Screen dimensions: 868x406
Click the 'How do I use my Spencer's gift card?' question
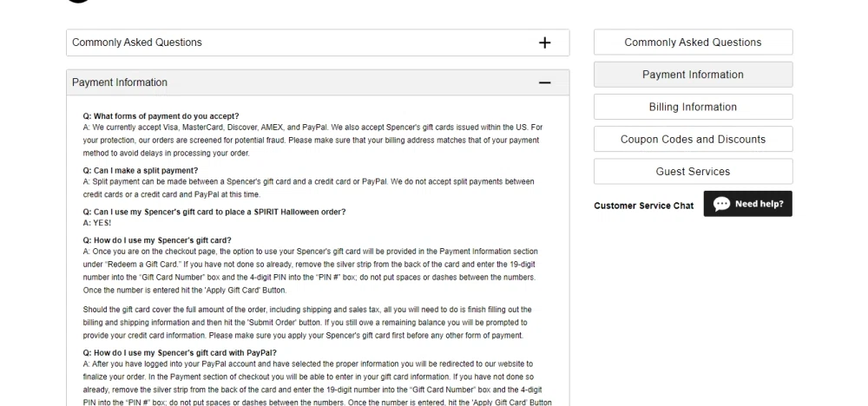tap(157, 240)
